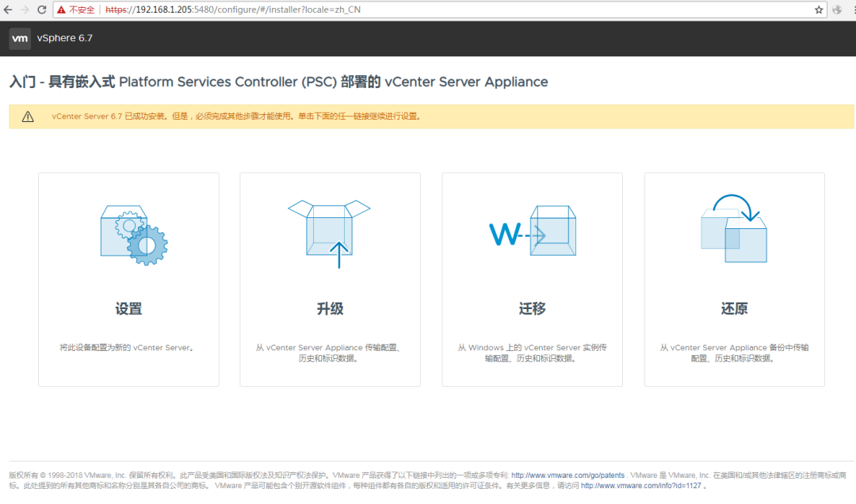Select the 升级 card title
856x504 pixels.
(x=331, y=308)
